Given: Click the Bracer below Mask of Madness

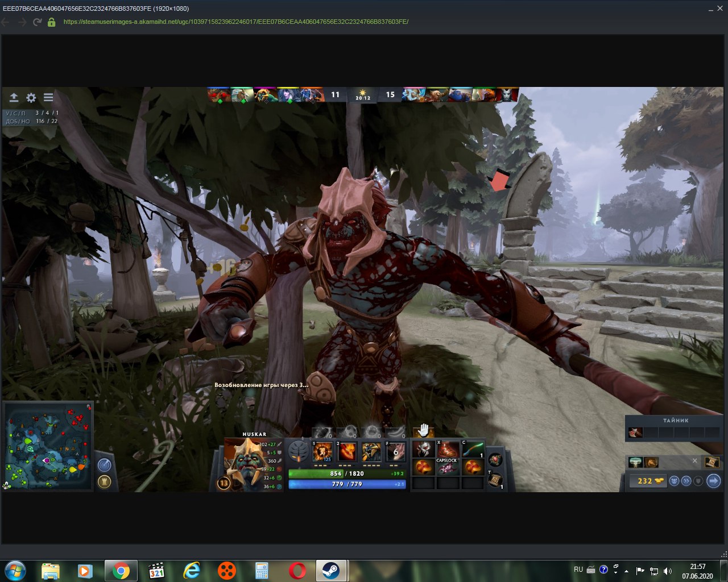Looking at the screenshot, I should pyautogui.click(x=423, y=467).
